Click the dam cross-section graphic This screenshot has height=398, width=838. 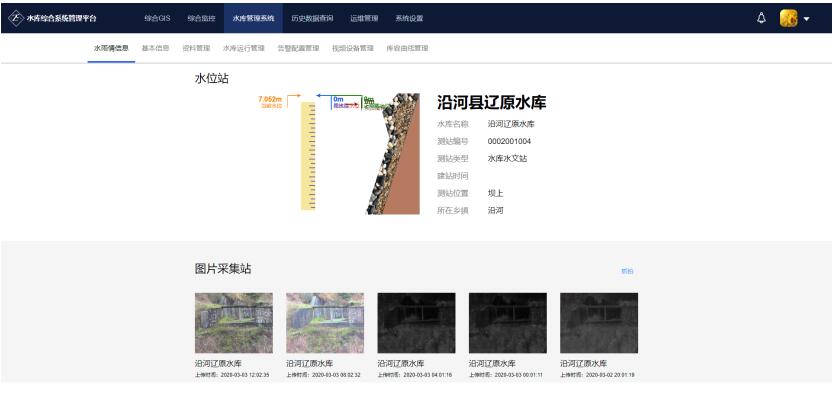393,154
